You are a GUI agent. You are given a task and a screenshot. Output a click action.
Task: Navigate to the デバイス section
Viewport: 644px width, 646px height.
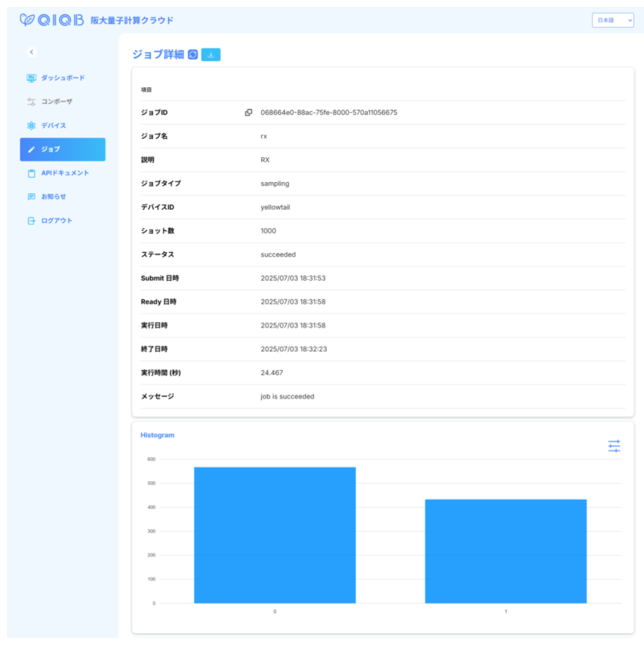pos(53,126)
